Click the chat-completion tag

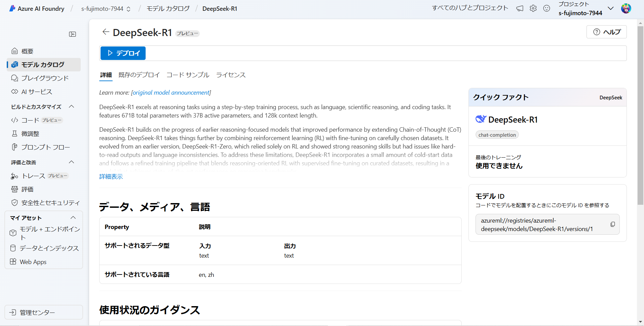point(497,135)
